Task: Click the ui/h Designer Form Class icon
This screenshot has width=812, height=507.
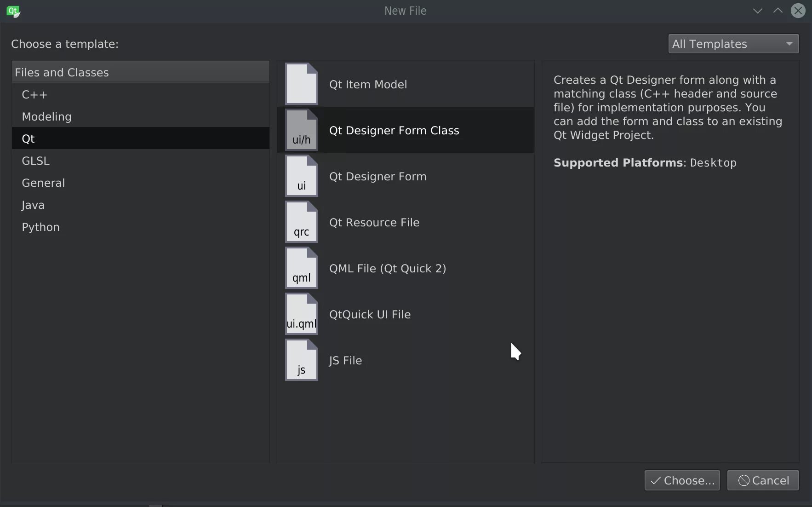Action: tap(301, 130)
